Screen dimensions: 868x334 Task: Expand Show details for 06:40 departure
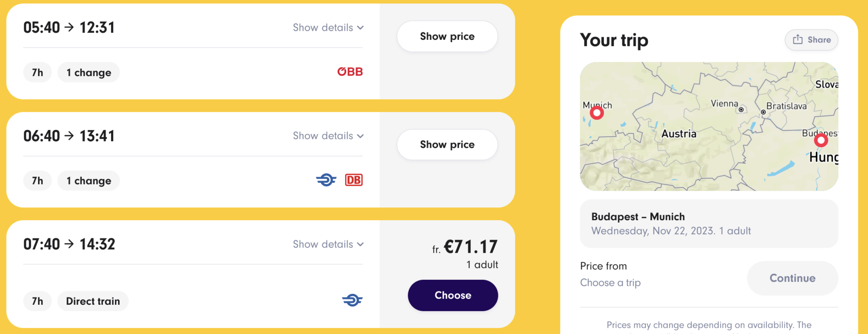coord(328,136)
